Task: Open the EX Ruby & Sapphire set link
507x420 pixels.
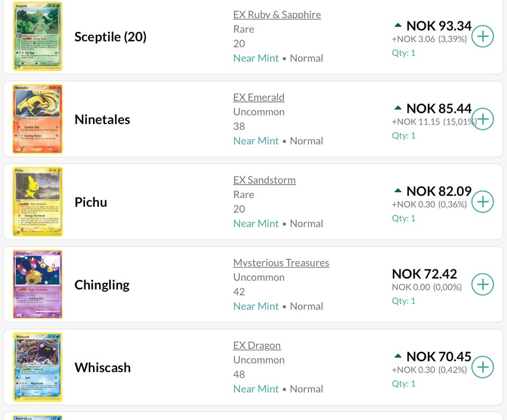Action: coord(277,15)
